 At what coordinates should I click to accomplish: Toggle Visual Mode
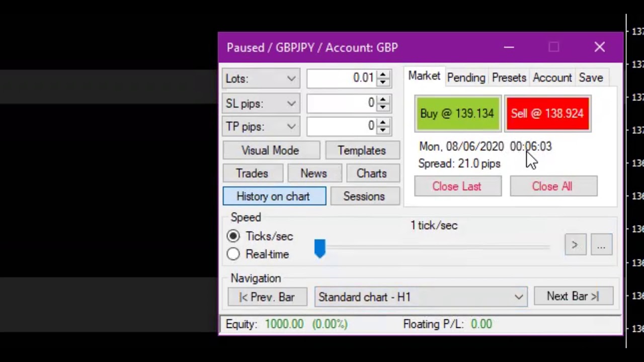coord(270,150)
